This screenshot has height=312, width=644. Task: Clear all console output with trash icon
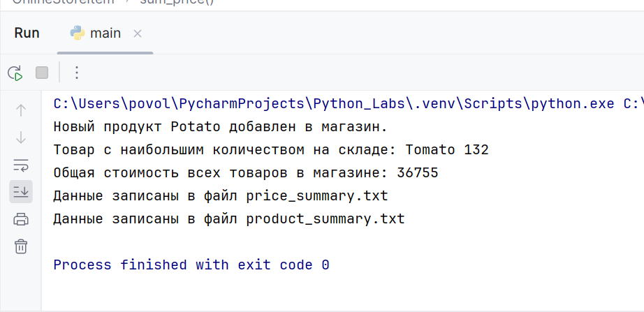click(x=21, y=246)
